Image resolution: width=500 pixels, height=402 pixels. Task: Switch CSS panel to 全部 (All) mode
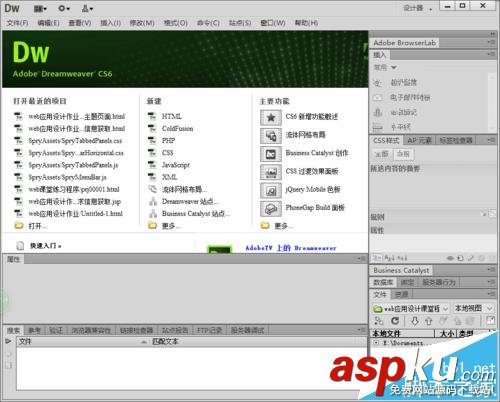pos(382,154)
